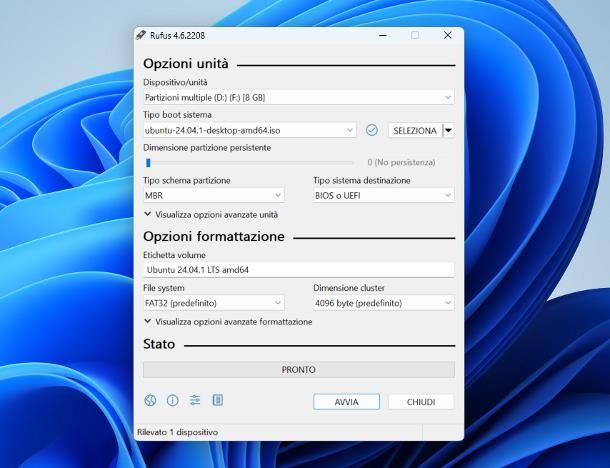Click the ISO checksum checkmark icon
This screenshot has width=610, height=468.
(372, 130)
